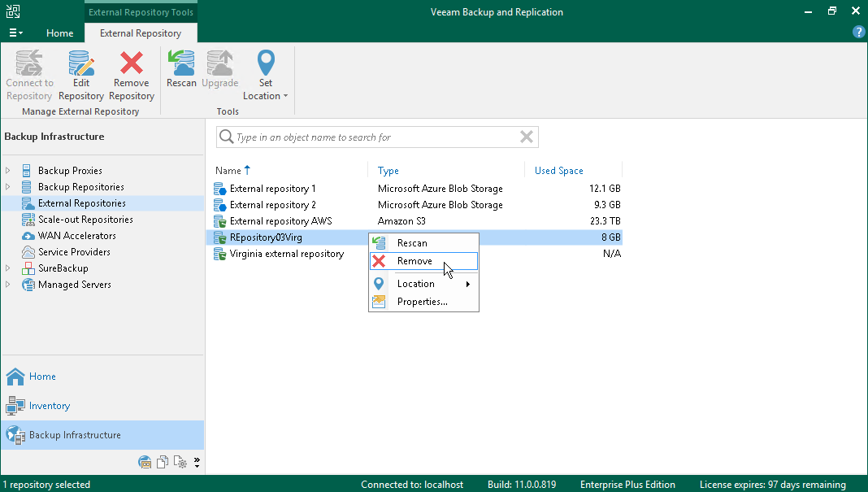Sort by the Used Space column header
Image resolution: width=868 pixels, height=492 pixels.
pos(558,171)
